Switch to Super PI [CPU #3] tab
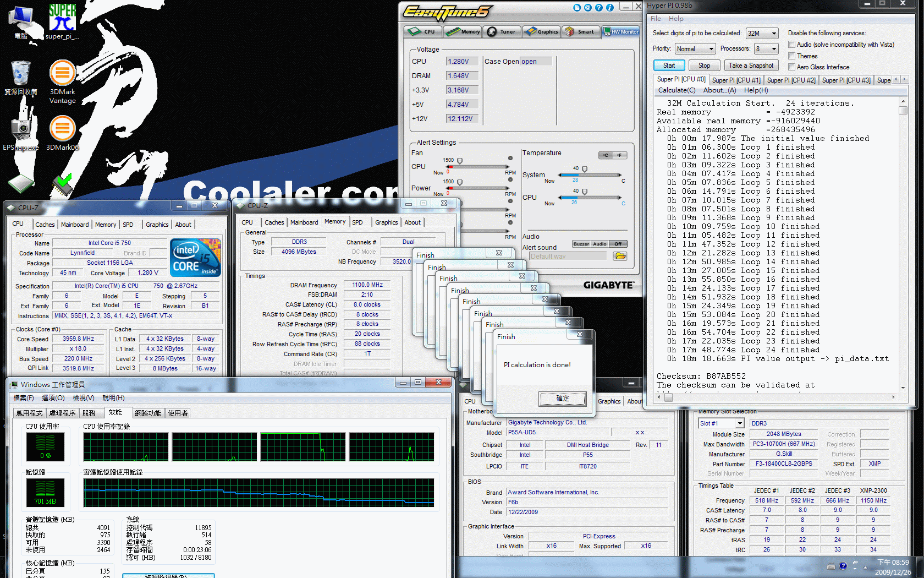The width and height of the screenshot is (924, 578). pyautogui.click(x=846, y=80)
